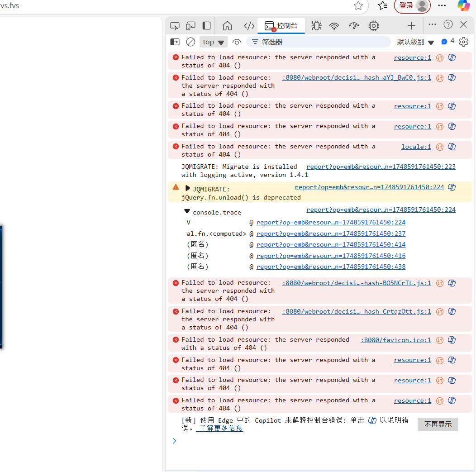Open the 默认级别 log level dropdown
Viewport: 476px width, 472px height.
coord(415,42)
